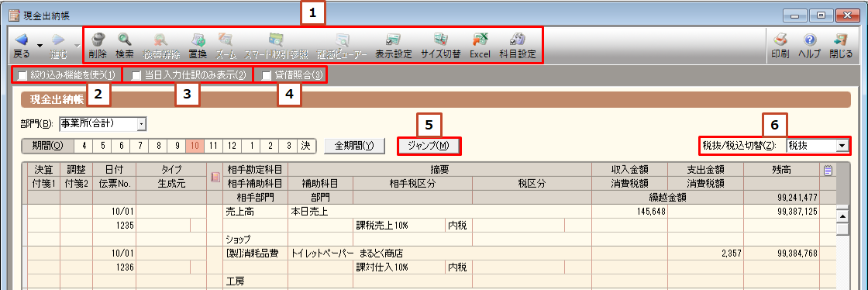Export with the Excel icon

pos(480,45)
